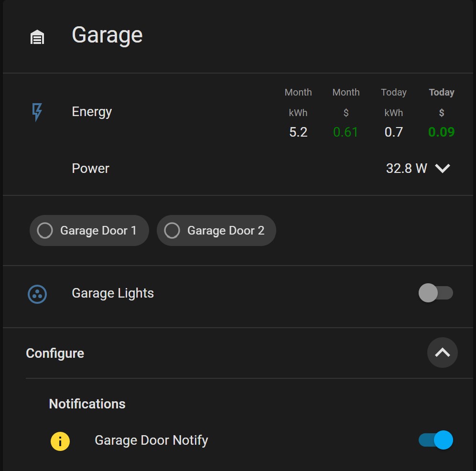
Task: Click today's green cost value 0.09
Action: (441, 132)
